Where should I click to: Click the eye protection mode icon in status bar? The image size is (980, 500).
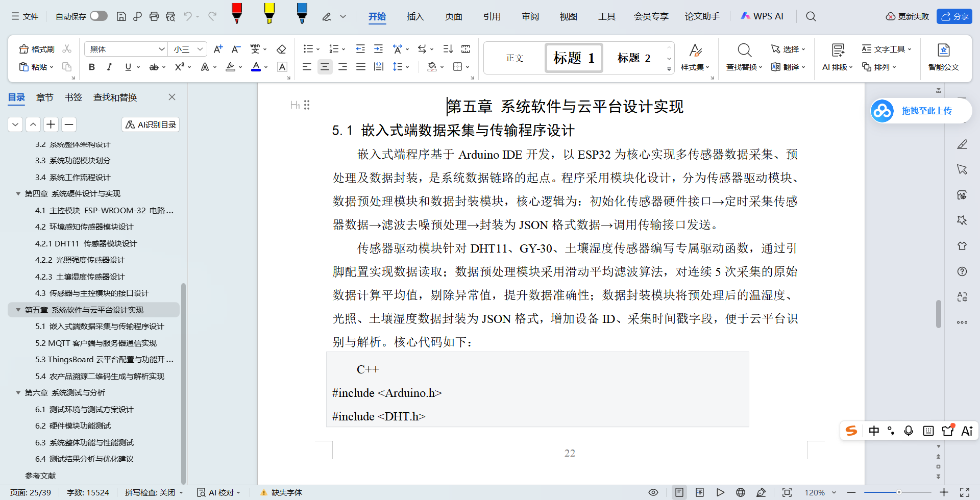pos(653,492)
